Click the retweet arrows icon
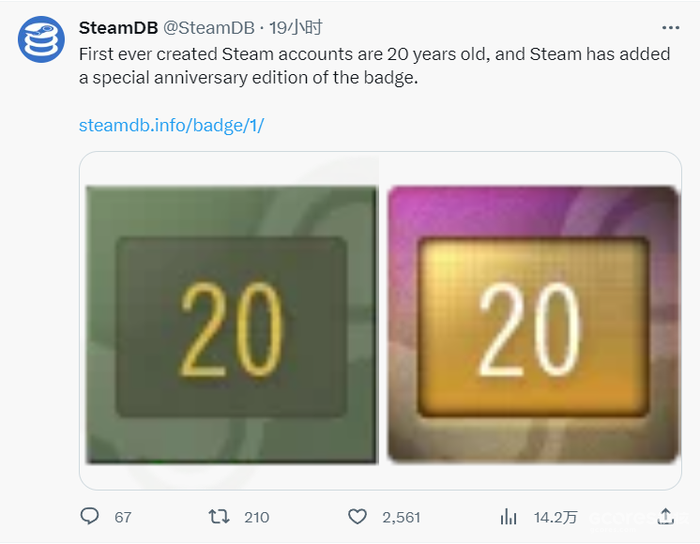The image size is (700, 544). tap(219, 517)
